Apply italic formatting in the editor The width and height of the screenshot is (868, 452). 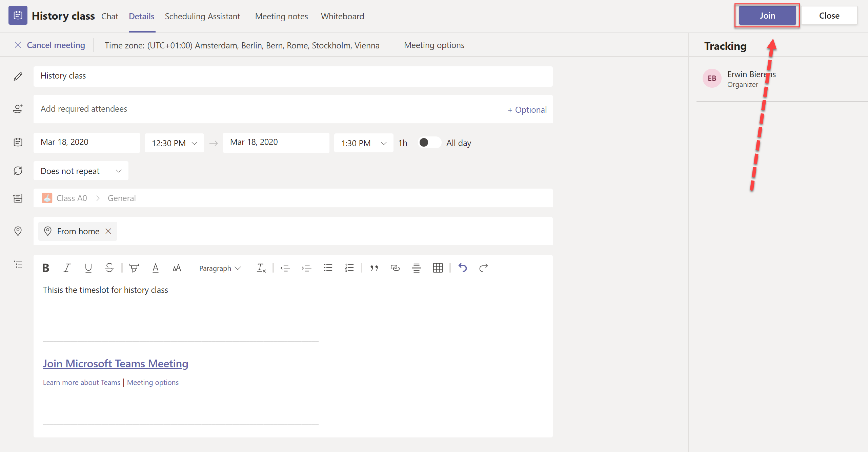[67, 268]
